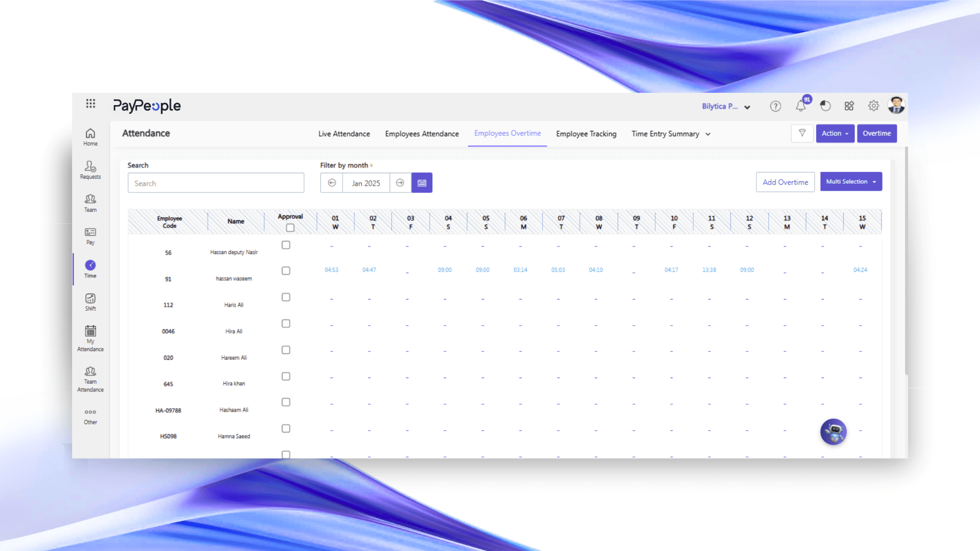Image resolution: width=980 pixels, height=551 pixels.
Task: Check approval box for hassan waseem
Action: [x=286, y=271]
